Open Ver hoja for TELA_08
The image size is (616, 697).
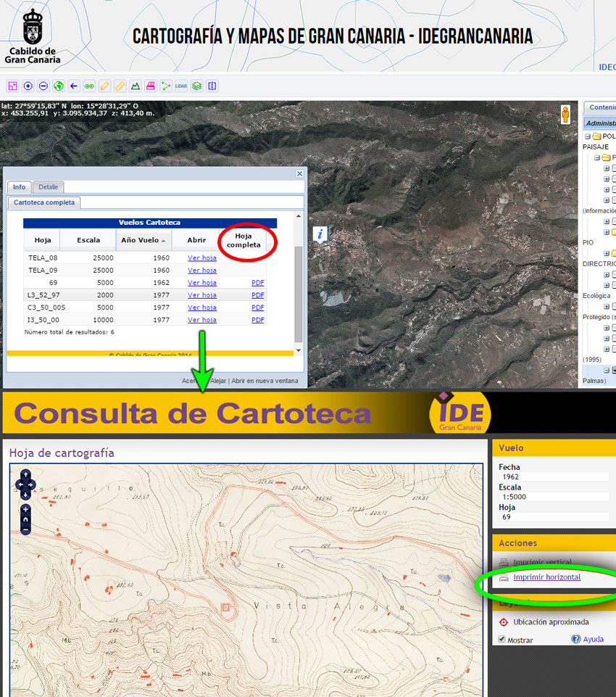point(202,257)
